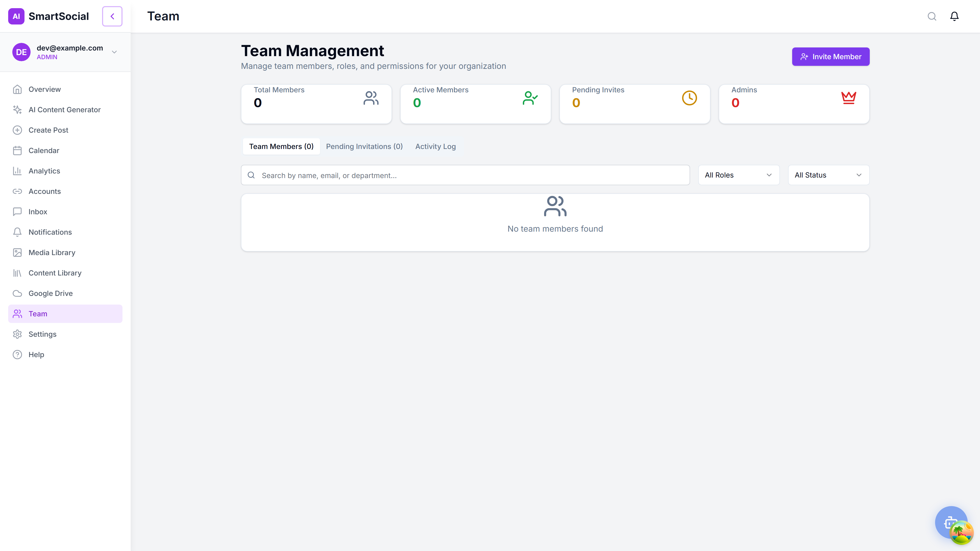Viewport: 980px width, 551px height.
Task: Click the Analytics bar chart icon
Action: pyautogui.click(x=18, y=171)
